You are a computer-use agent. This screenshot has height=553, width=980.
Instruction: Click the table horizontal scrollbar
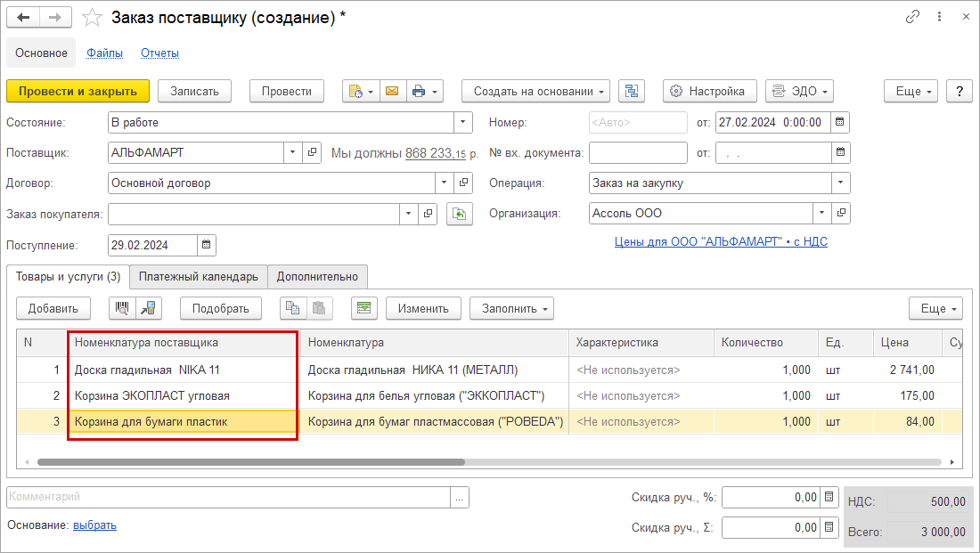point(251,462)
